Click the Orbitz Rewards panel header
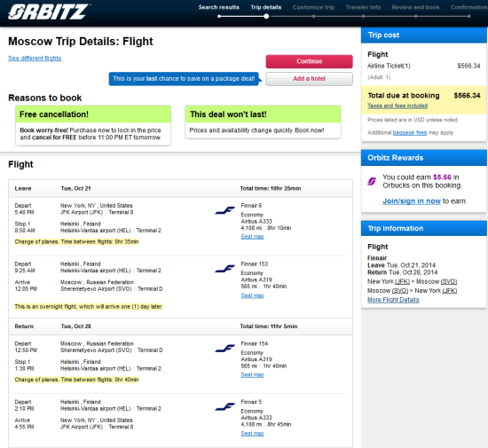This screenshot has height=448, width=488. (424, 158)
